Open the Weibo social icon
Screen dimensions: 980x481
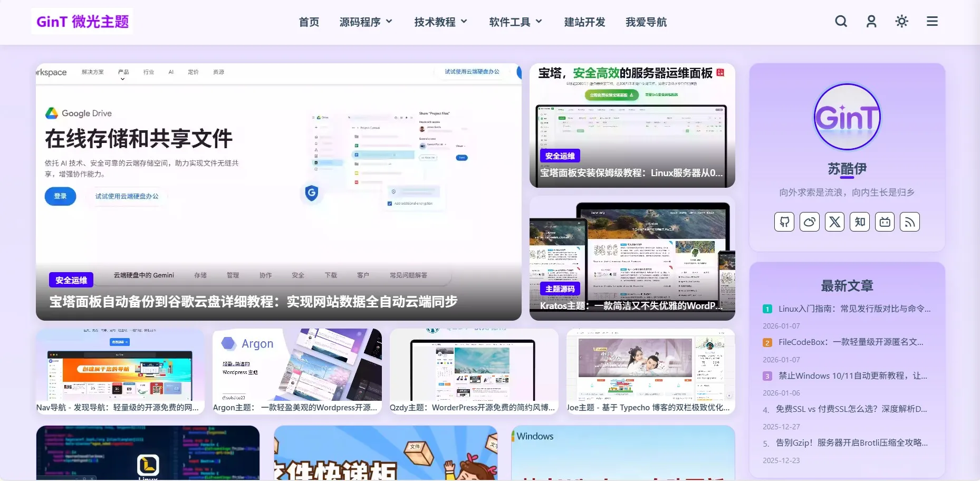pos(810,222)
